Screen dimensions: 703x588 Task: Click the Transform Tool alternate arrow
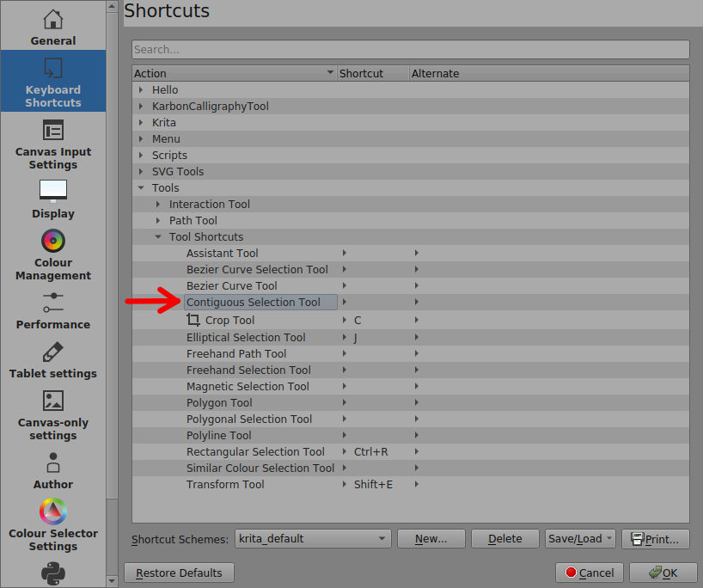pos(417,484)
